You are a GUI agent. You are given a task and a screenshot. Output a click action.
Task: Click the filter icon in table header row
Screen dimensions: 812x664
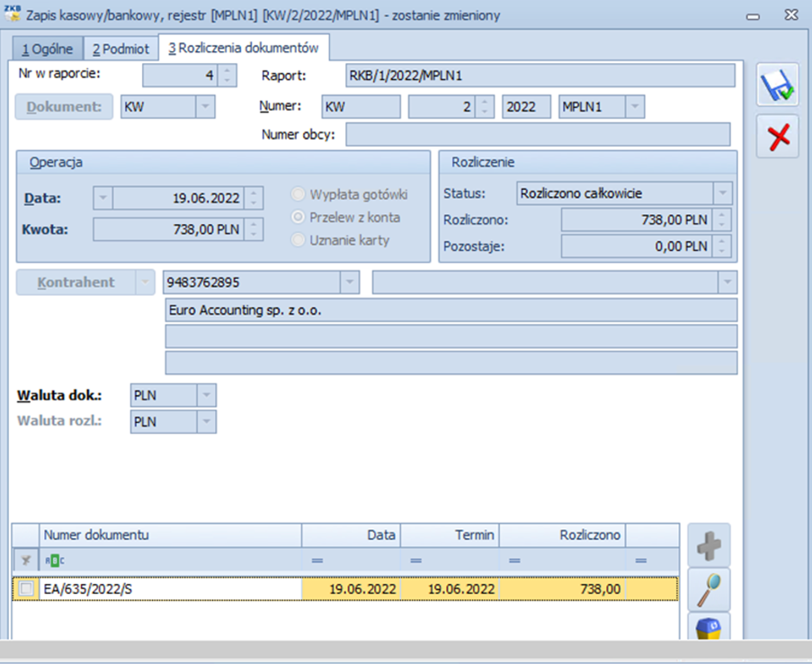(x=26, y=560)
